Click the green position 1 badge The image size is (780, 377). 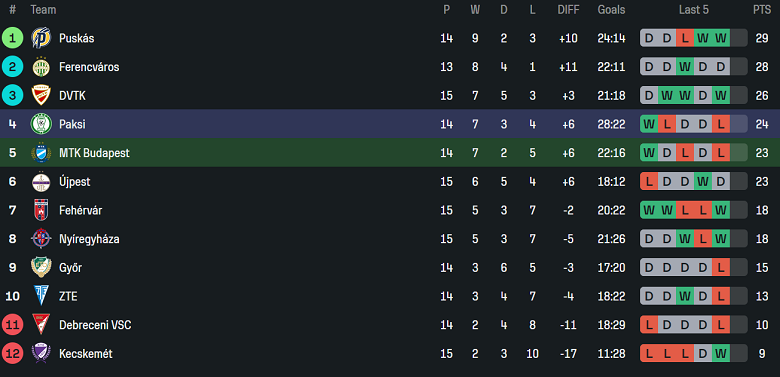(12, 38)
